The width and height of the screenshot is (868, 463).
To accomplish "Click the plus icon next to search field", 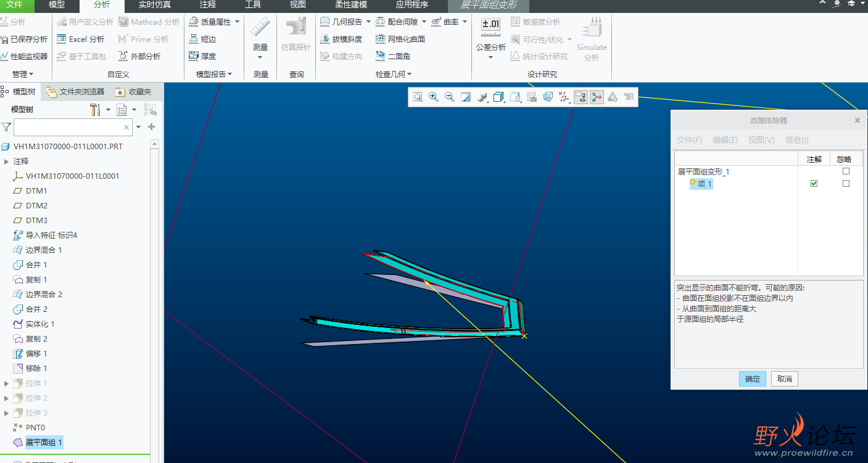I will (x=151, y=127).
